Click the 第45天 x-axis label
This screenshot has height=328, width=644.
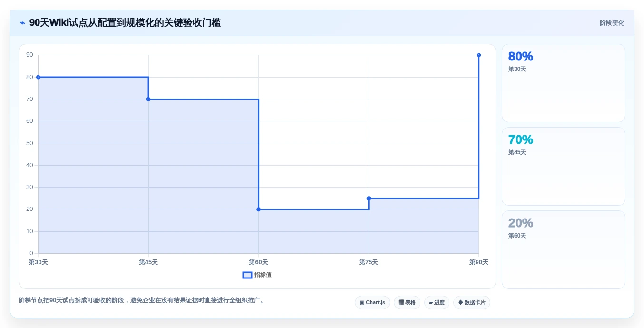[148, 262]
